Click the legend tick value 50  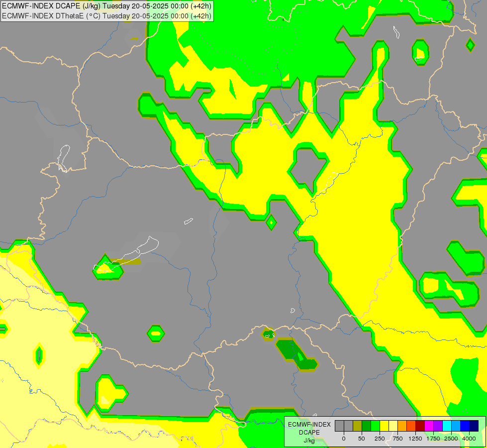[x=362, y=439]
